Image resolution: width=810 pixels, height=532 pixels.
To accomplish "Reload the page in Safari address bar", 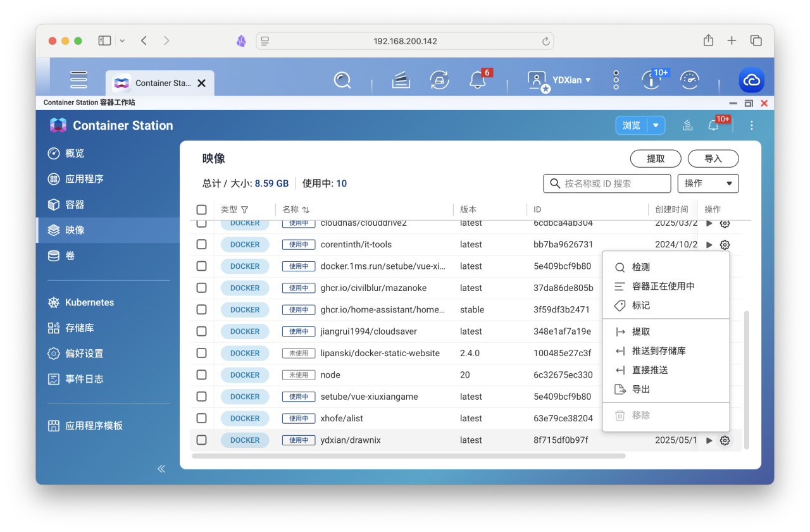I will coord(545,41).
